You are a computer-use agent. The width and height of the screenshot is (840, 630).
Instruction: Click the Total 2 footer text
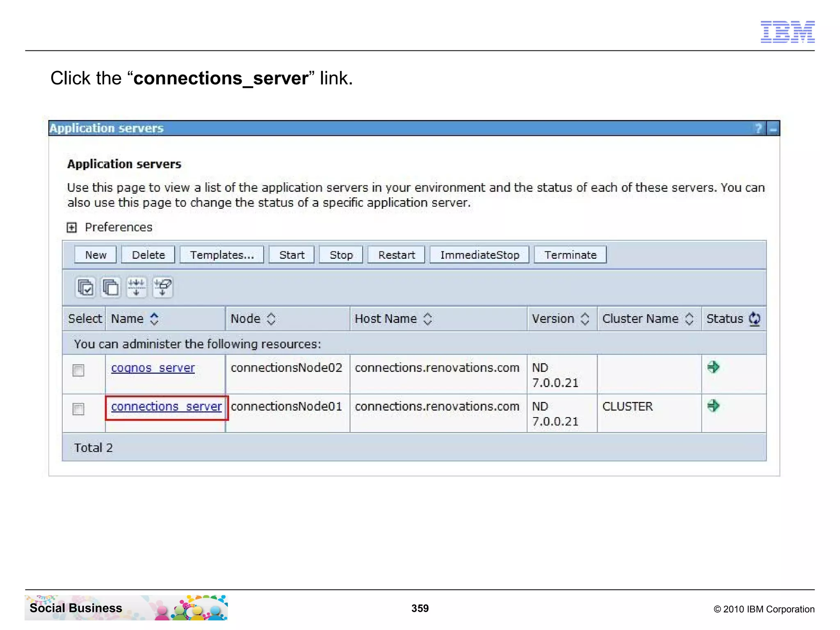coord(93,447)
